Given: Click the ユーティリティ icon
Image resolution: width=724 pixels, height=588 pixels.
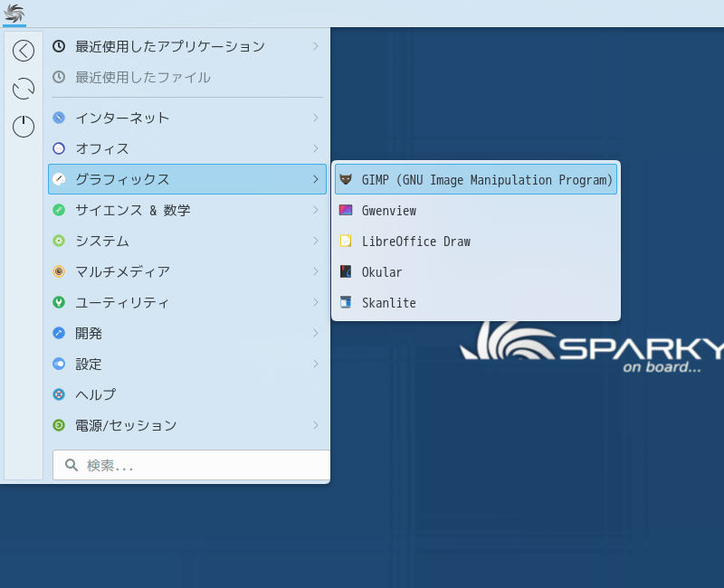Looking at the screenshot, I should pyautogui.click(x=59, y=302).
